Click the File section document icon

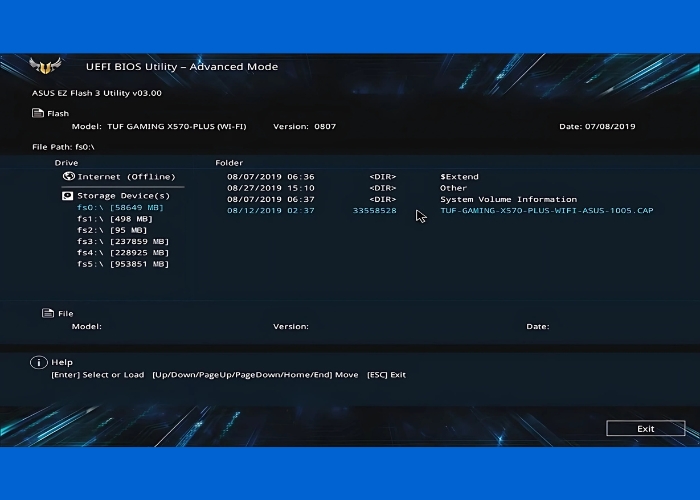[x=47, y=313]
